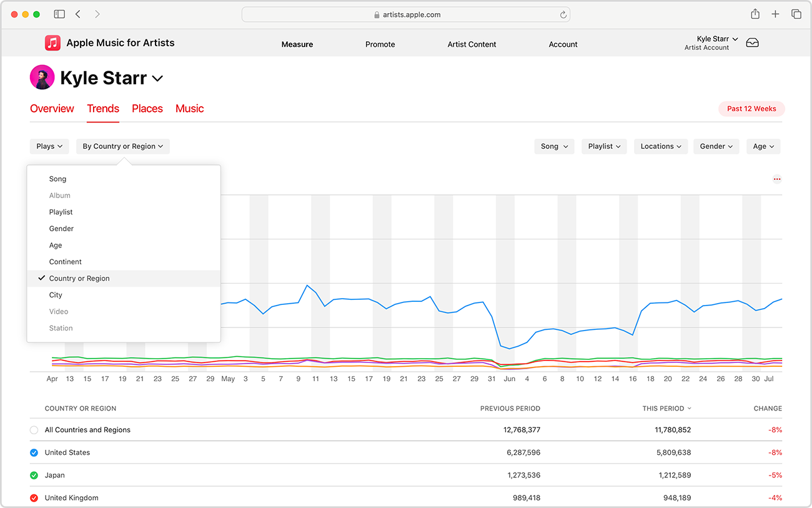The image size is (812, 508).
Task: Click the red more options ellipsis icon
Action: pos(777,179)
